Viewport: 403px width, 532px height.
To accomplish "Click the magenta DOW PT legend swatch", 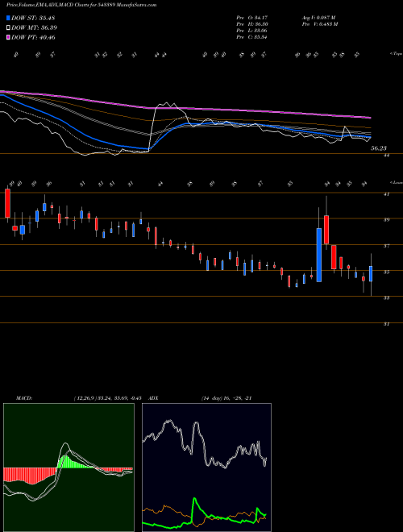I will point(8,37).
